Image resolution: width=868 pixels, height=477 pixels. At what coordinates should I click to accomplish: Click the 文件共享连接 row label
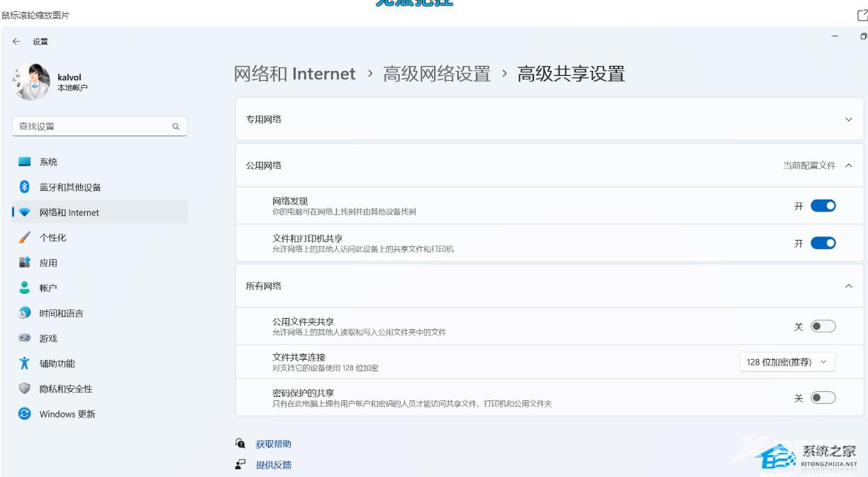click(299, 357)
